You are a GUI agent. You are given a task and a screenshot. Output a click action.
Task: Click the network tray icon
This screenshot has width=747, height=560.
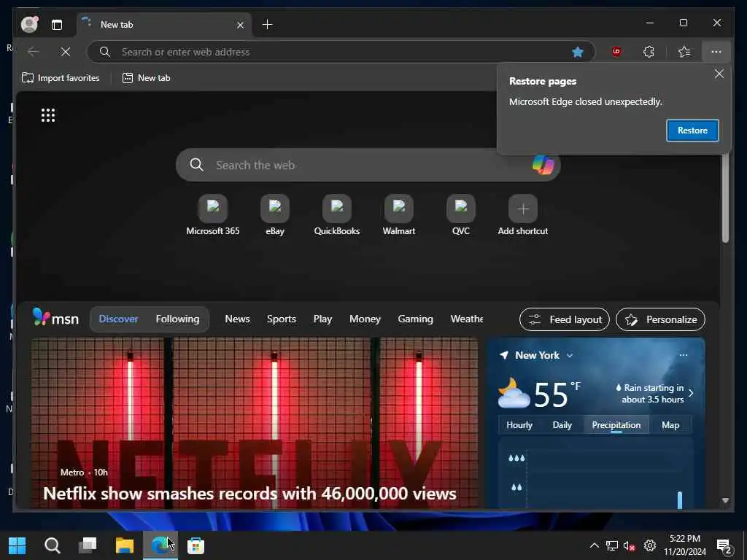(612, 545)
